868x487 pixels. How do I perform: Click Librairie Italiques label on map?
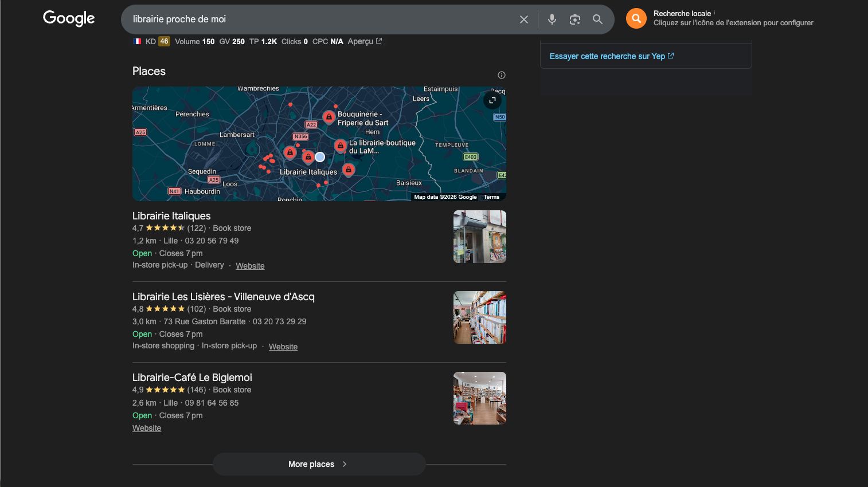coord(308,172)
